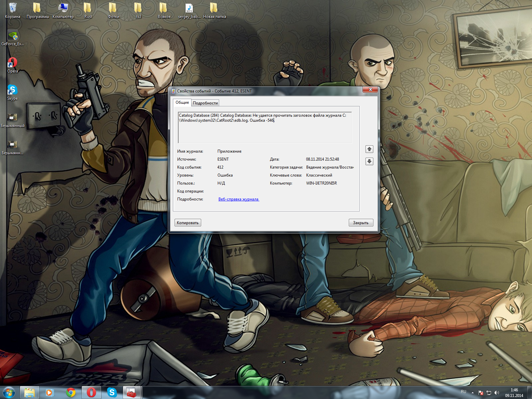Click the Приложение log name value
The width and height of the screenshot is (532, 399).
[229, 151]
